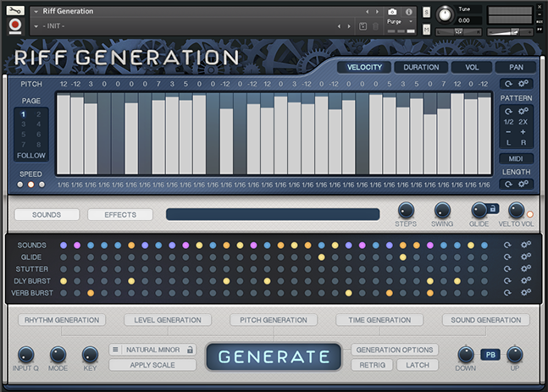Switch to the VELOCITY tab
This screenshot has width=548, height=392.
point(364,68)
